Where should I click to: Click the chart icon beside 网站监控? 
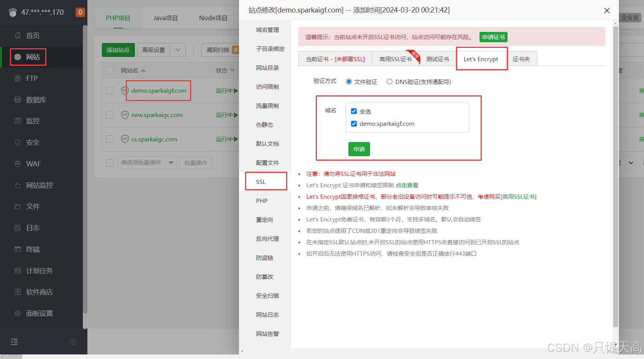[17, 185]
